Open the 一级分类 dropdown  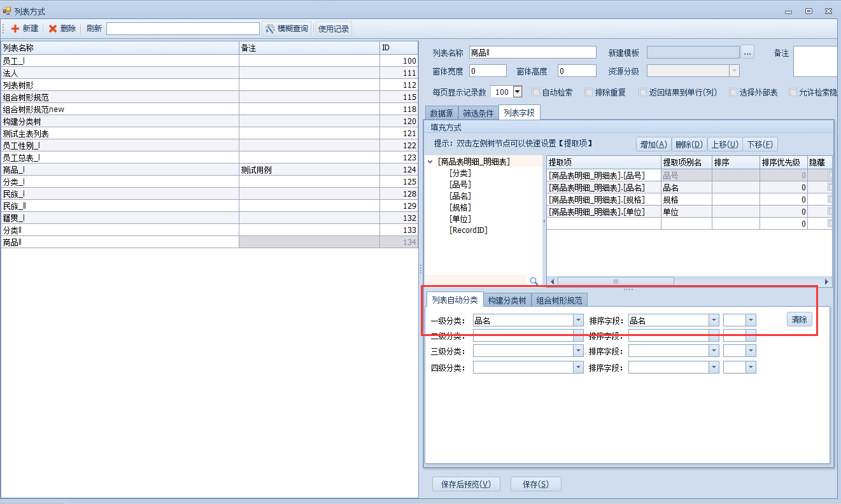(578, 321)
